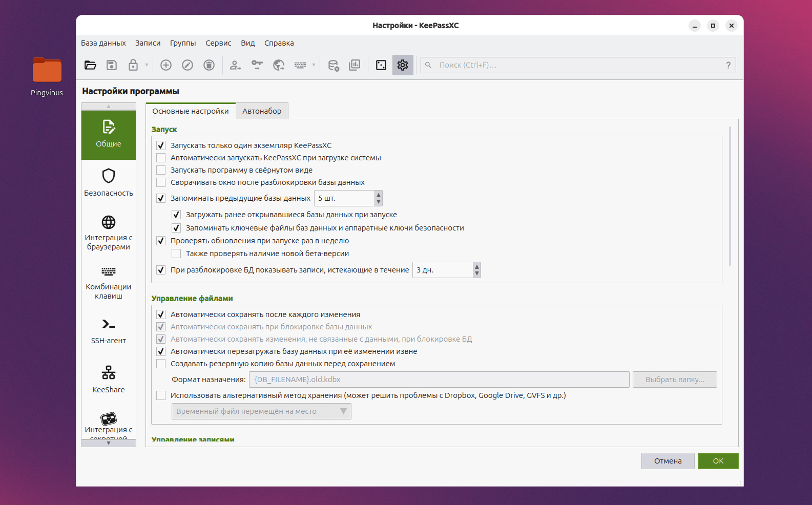This screenshot has height=505, width=812.
Task: Click the save database toolbar icon
Action: tap(112, 65)
